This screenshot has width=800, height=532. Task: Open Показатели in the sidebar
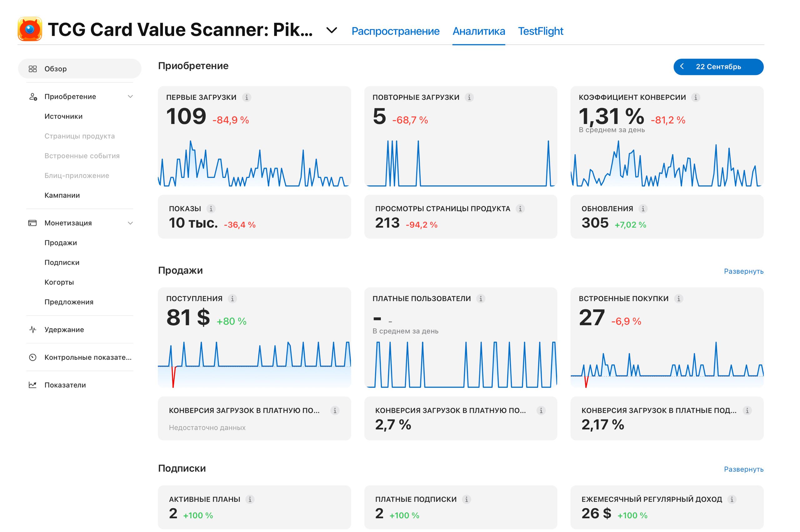click(x=65, y=385)
